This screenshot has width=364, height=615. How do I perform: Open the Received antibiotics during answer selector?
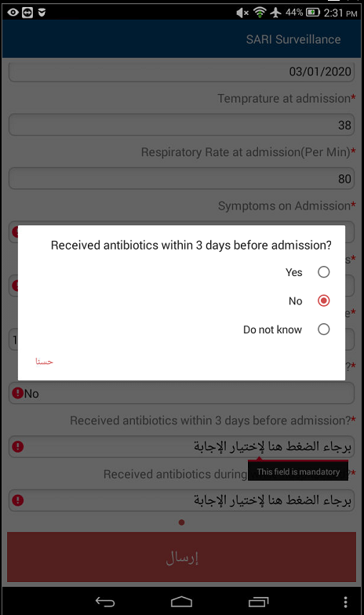click(x=182, y=500)
